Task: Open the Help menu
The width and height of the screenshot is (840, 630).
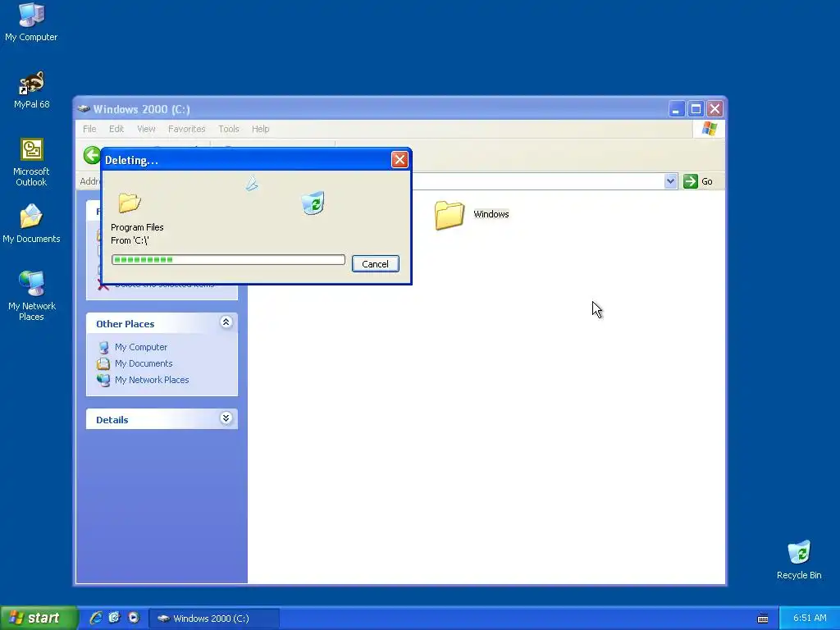Action: point(260,129)
